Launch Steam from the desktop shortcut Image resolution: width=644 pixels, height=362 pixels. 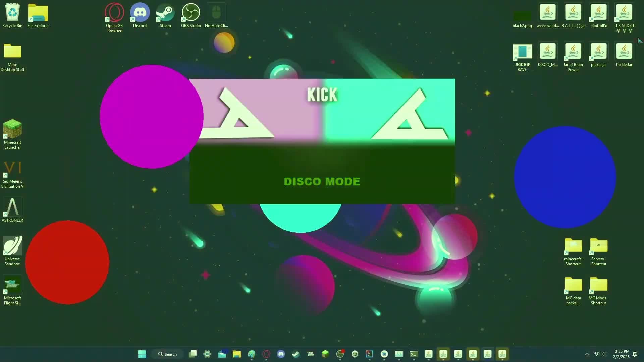(x=165, y=16)
